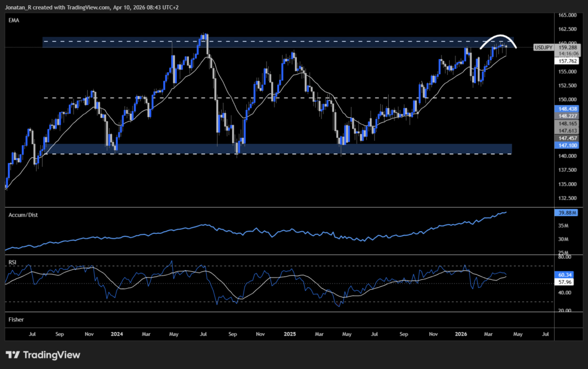The image size is (588, 369).
Task: Select the Fisher pane label
Action: [x=16, y=320]
